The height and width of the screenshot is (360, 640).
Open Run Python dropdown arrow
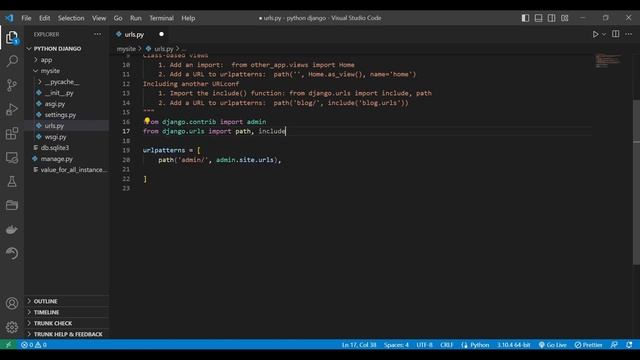coord(604,34)
